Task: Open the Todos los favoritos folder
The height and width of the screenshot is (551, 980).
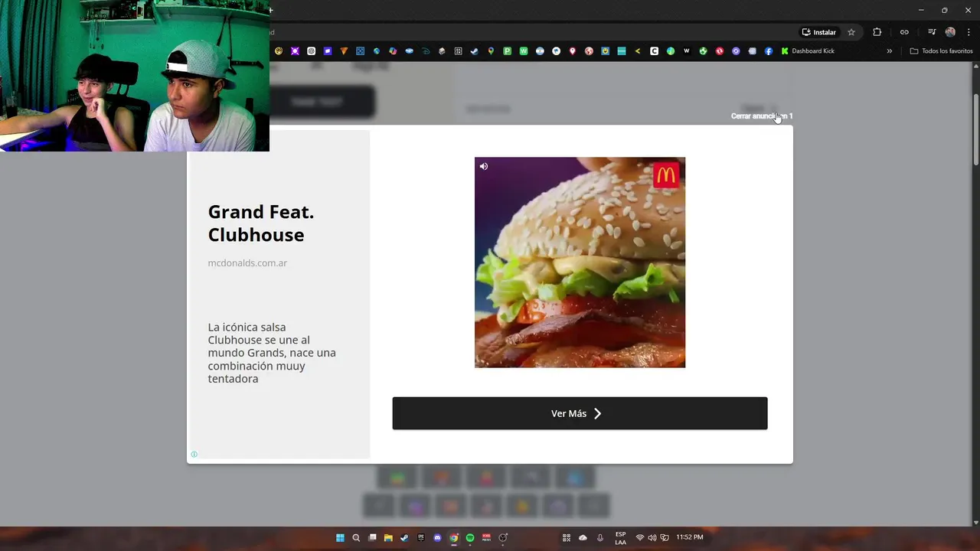Action: 941,51
